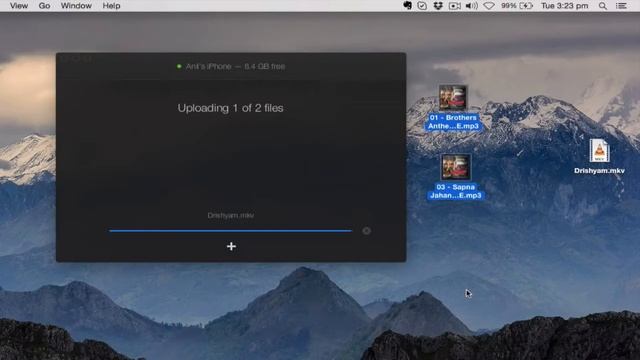This screenshot has width=640, height=360.
Task: Open the Go menu
Action: (x=44, y=6)
